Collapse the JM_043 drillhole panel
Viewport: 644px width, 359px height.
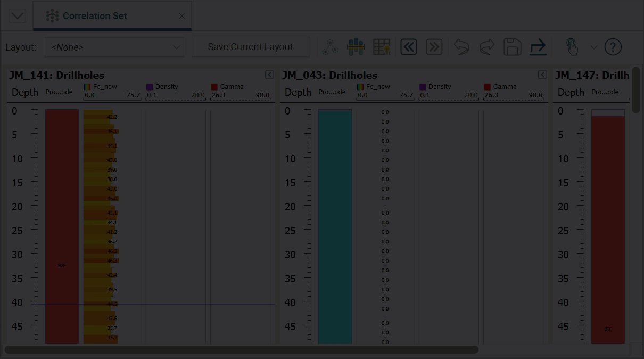tap(542, 75)
